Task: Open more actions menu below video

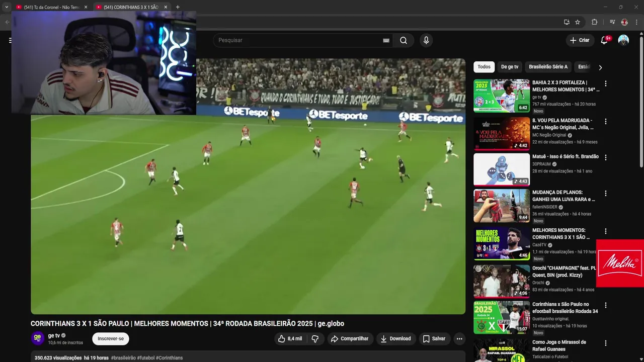Action: click(459, 339)
